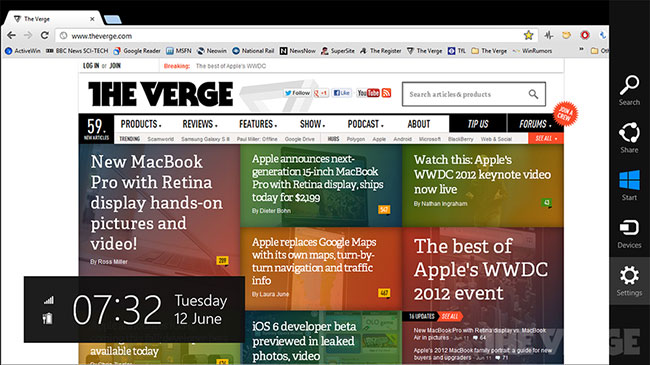
Task: Click the bookmark star in address bar
Action: pos(528,36)
